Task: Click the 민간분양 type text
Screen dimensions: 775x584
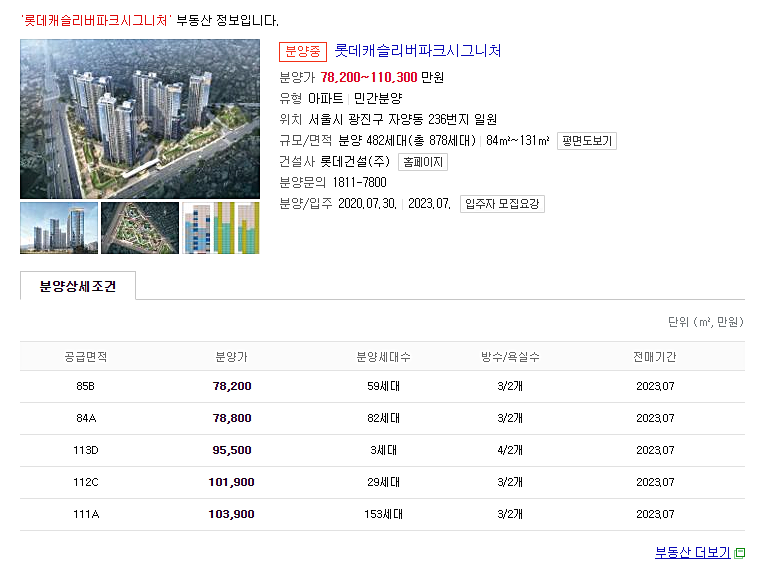Action: click(x=378, y=99)
